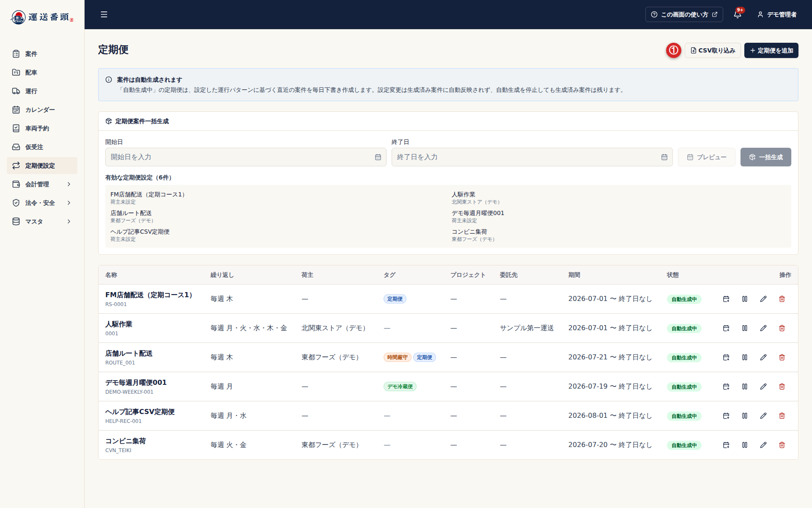Image resolution: width=812 pixels, height=508 pixels.
Task: Pause auto-generation for FM店舗配送 row
Action: pos(745,299)
